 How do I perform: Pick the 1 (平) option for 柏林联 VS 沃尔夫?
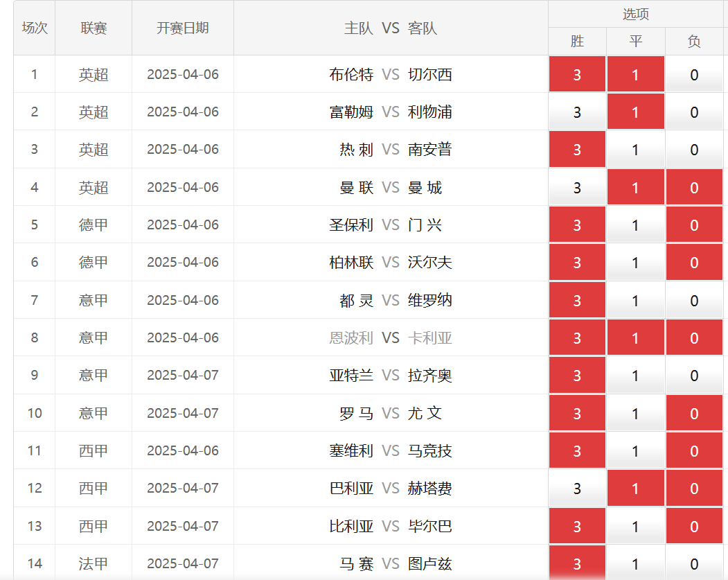click(x=636, y=263)
